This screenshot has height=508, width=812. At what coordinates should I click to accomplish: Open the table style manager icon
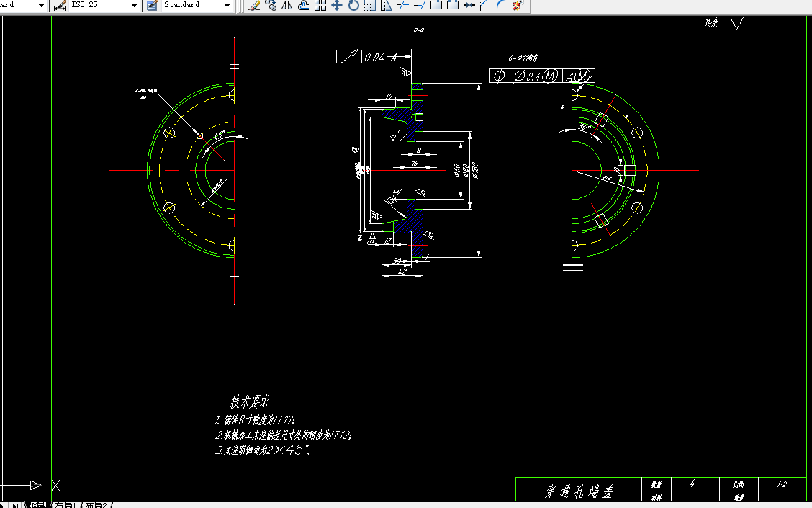pos(153,5)
